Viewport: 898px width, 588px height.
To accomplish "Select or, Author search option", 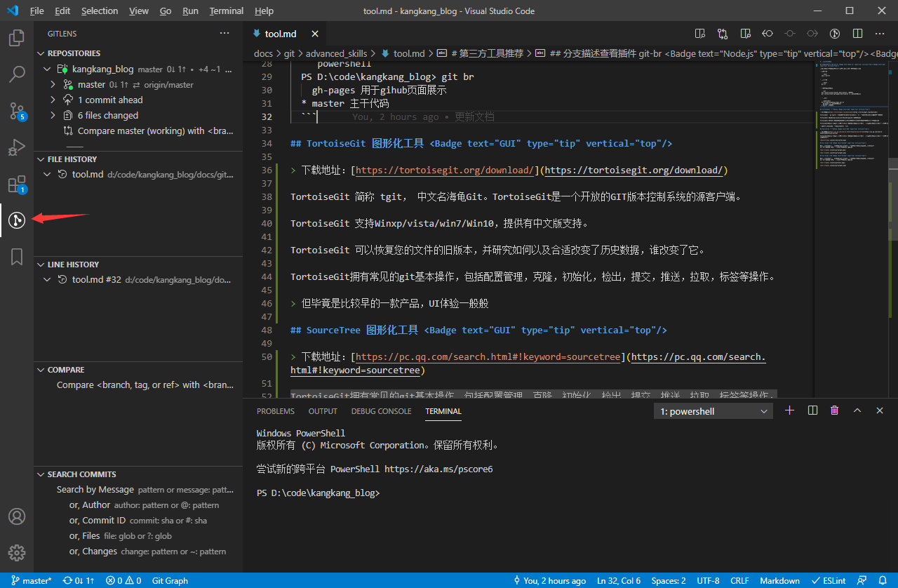I will pyautogui.click(x=138, y=505).
